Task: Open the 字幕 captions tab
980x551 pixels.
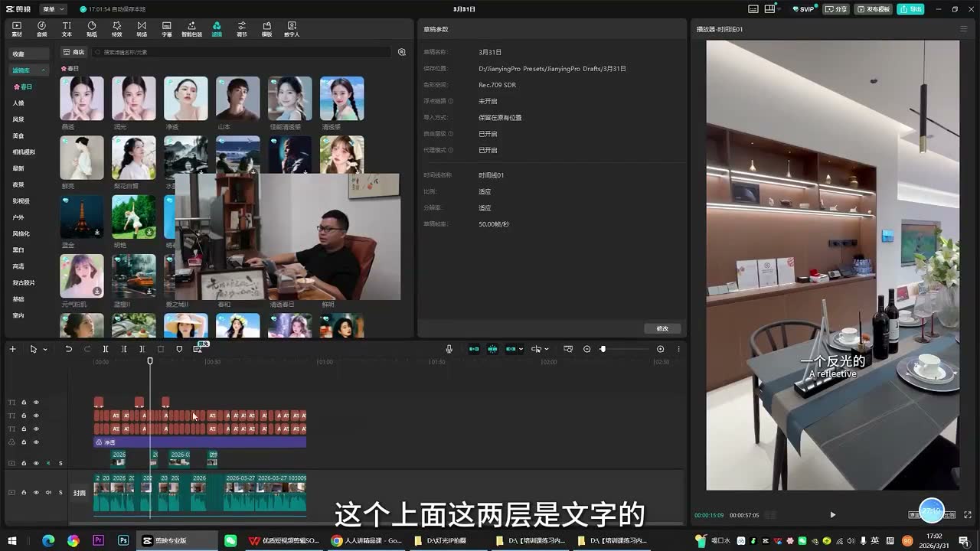Action: pos(166,29)
